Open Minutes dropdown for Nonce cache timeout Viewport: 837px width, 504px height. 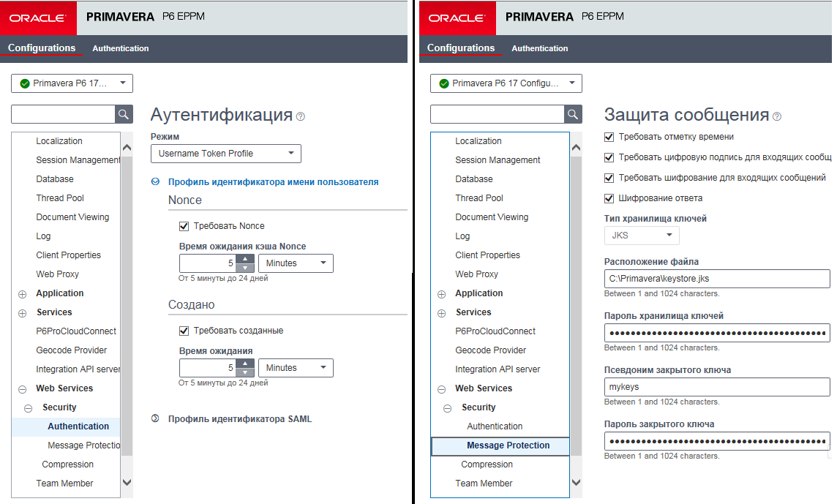click(x=296, y=263)
